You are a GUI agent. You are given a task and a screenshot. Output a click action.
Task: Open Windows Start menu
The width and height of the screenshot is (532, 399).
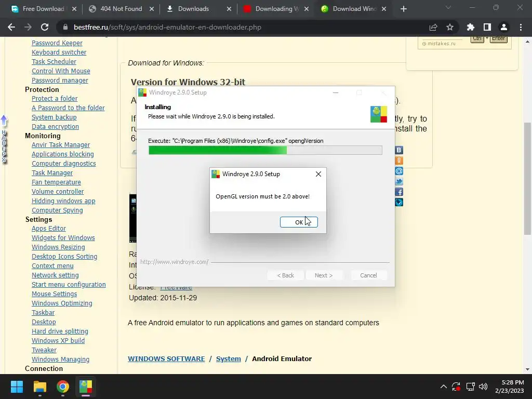tap(17, 387)
